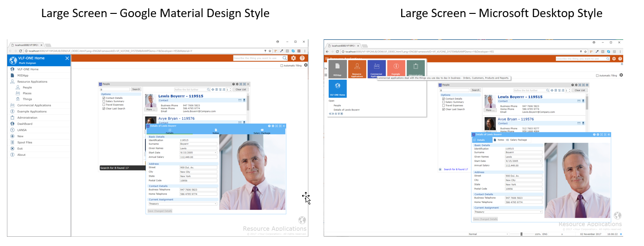
Task: Open DashBoard in Material sidebar
Action: click(39, 124)
